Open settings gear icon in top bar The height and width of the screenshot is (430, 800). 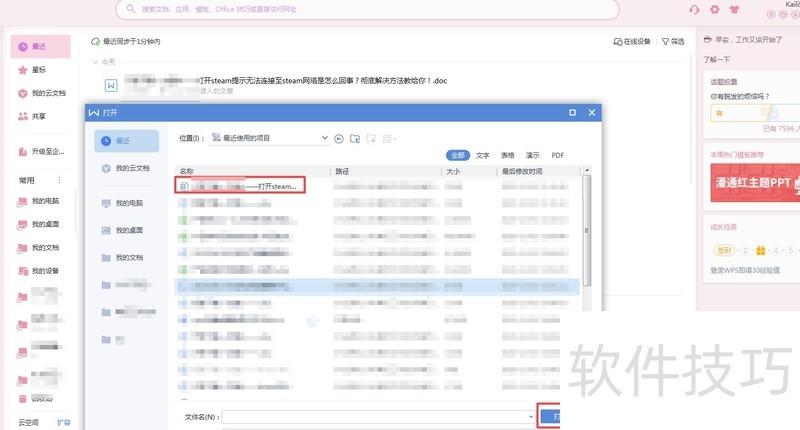coord(714,9)
